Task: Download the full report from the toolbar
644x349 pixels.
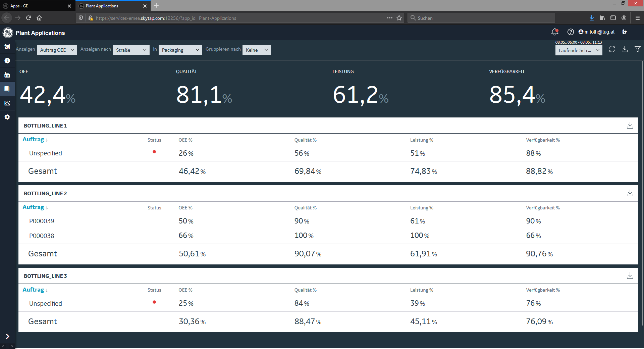Action: (625, 49)
